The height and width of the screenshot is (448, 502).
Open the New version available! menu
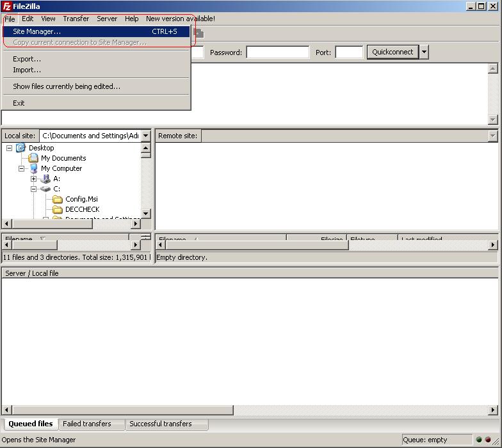[x=181, y=19]
